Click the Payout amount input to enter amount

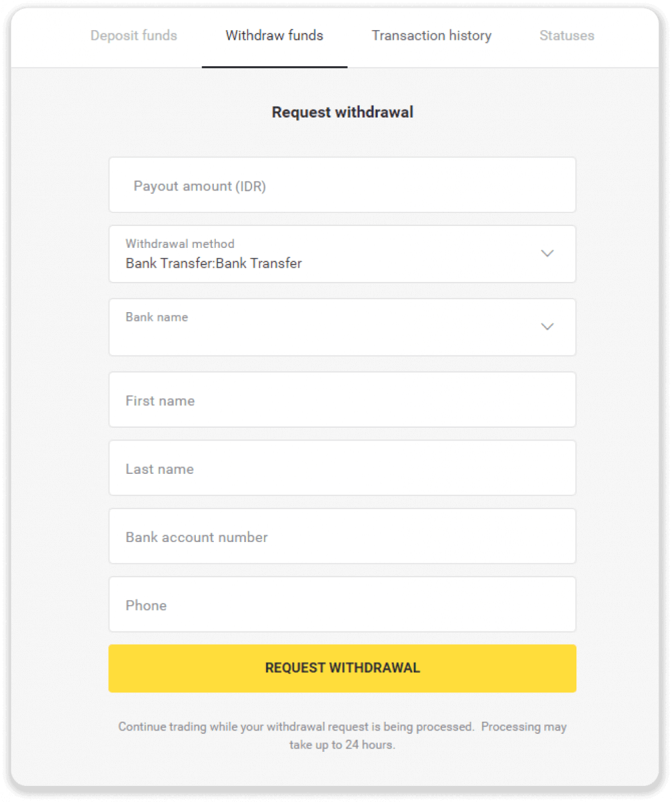pyautogui.click(x=342, y=185)
